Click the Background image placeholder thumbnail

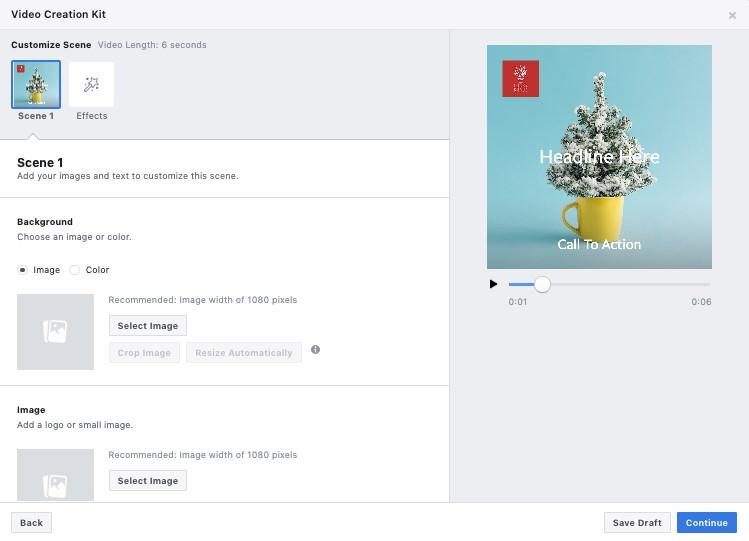tap(55, 332)
